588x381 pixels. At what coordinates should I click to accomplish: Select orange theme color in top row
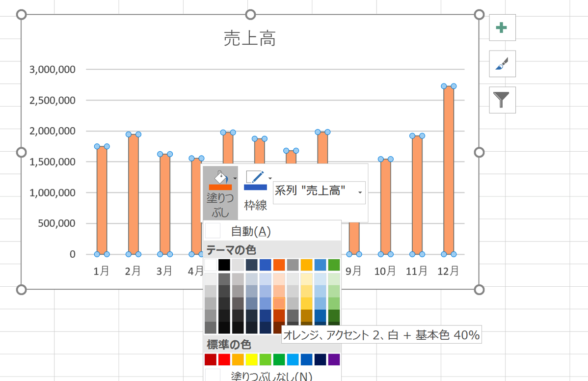tap(279, 265)
